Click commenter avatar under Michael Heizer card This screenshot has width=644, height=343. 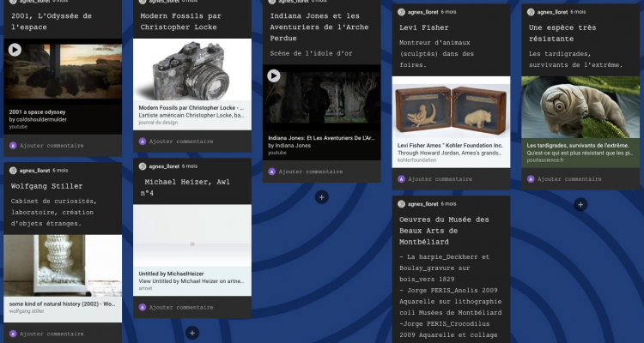143,307
